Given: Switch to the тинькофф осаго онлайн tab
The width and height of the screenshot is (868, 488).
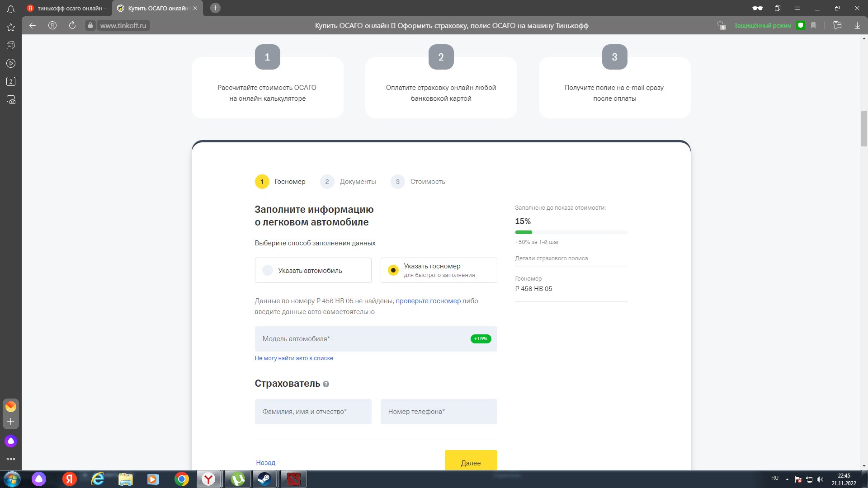Looking at the screenshot, I should (68, 8).
